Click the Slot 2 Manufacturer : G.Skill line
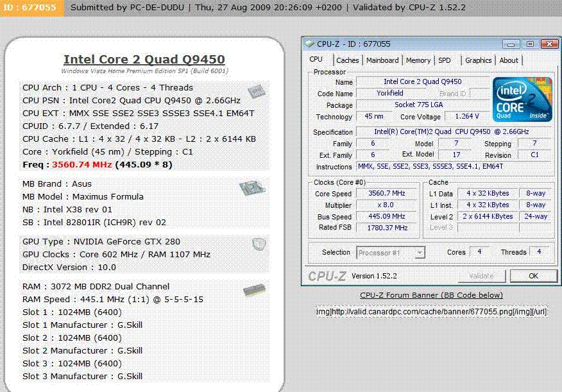 point(82,351)
